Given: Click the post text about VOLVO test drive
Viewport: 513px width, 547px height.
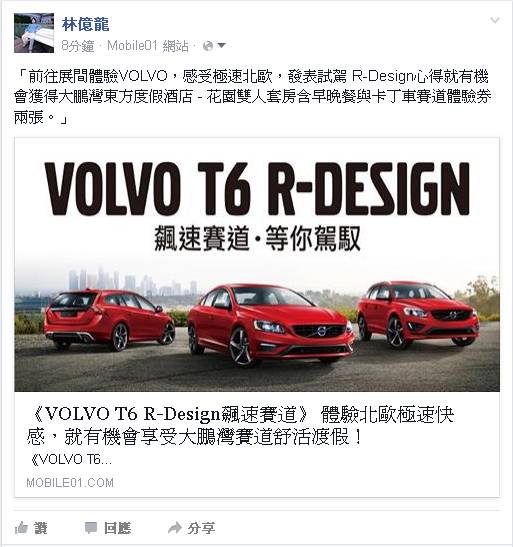Looking at the screenshot, I should coord(252,97).
